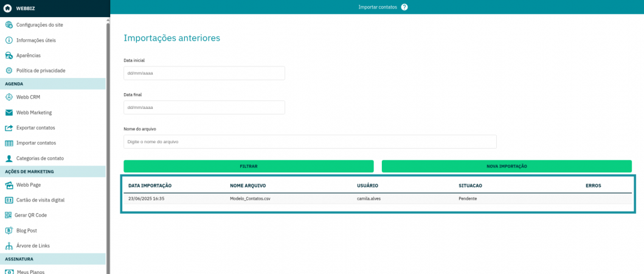Click the Informações úteis info icon
644x274 pixels.
coord(9,40)
